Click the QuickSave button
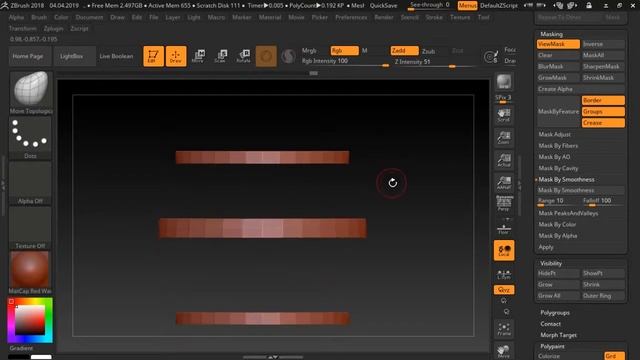Image resolution: width=640 pixels, height=360 pixels. coord(383,6)
